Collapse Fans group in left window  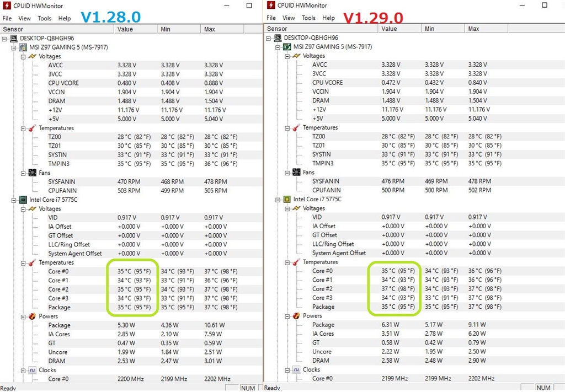point(23,173)
